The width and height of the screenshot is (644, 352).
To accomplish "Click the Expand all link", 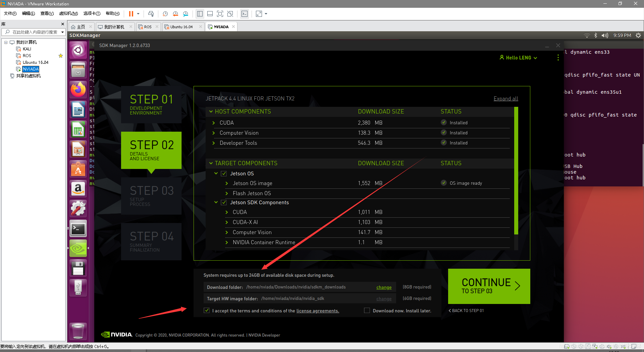I will coord(506,99).
